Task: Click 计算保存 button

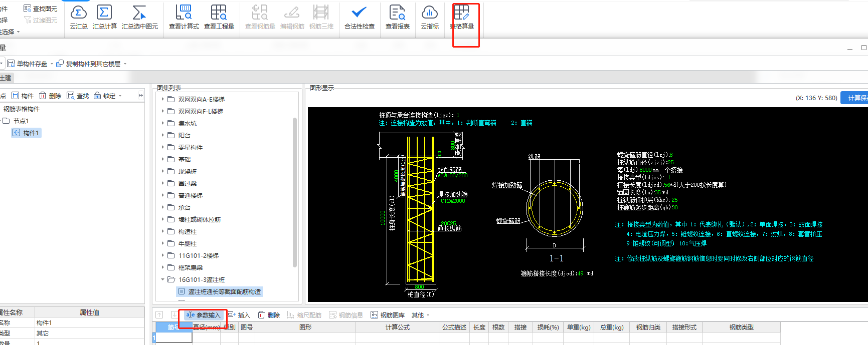Action: pos(854,98)
